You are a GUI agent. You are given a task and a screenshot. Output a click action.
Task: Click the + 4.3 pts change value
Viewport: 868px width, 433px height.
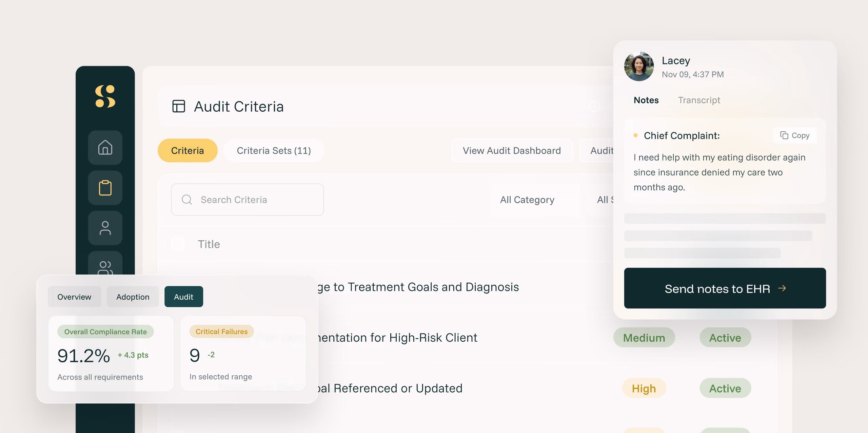click(133, 355)
